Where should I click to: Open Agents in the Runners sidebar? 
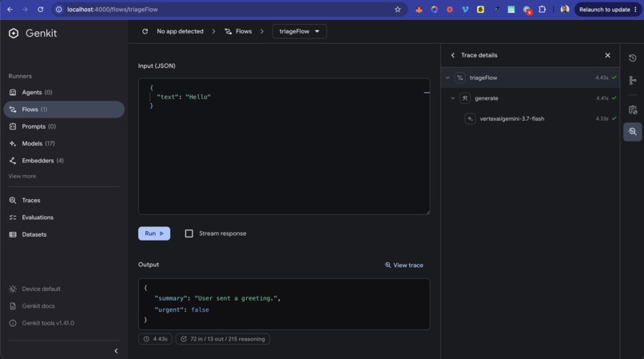pyautogui.click(x=64, y=93)
